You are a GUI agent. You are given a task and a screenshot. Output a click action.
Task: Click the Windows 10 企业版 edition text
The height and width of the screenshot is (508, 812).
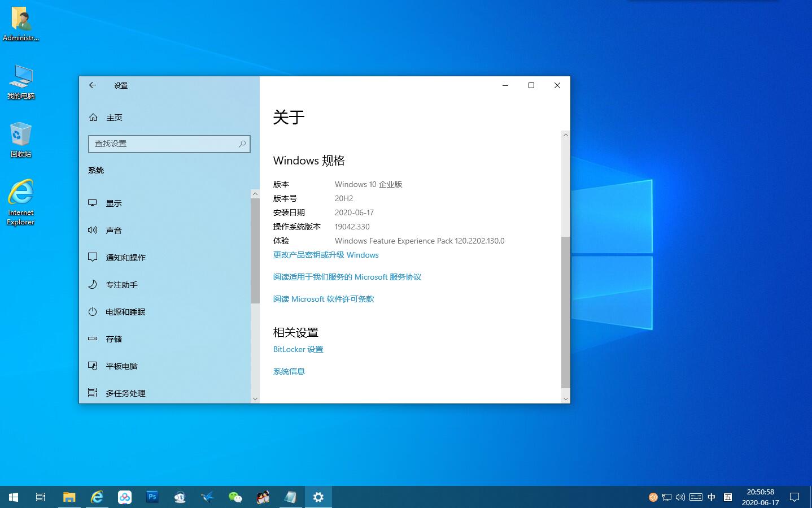click(x=369, y=184)
